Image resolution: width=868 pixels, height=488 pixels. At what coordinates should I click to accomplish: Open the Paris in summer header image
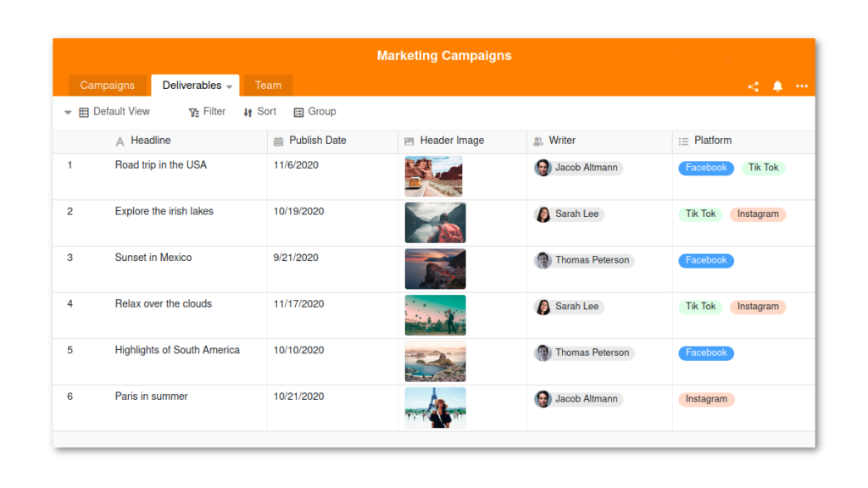[435, 408]
